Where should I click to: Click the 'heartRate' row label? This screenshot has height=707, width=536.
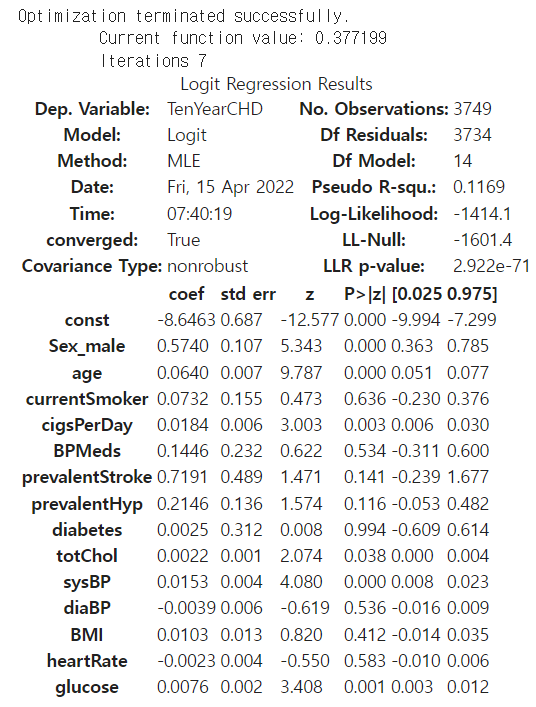[87, 661]
